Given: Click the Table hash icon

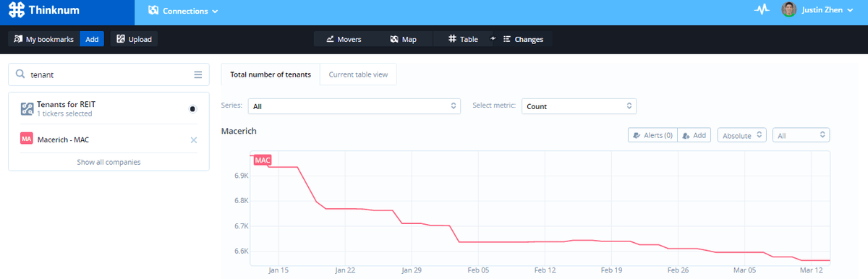Looking at the screenshot, I should 452,39.
